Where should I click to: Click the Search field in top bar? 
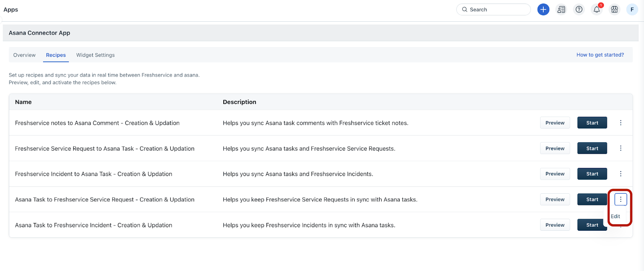click(x=493, y=9)
